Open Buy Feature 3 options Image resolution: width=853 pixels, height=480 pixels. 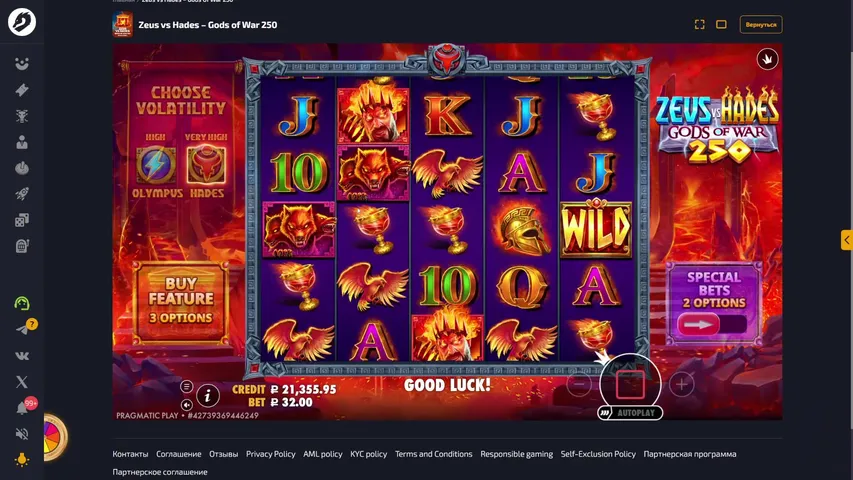(x=181, y=302)
